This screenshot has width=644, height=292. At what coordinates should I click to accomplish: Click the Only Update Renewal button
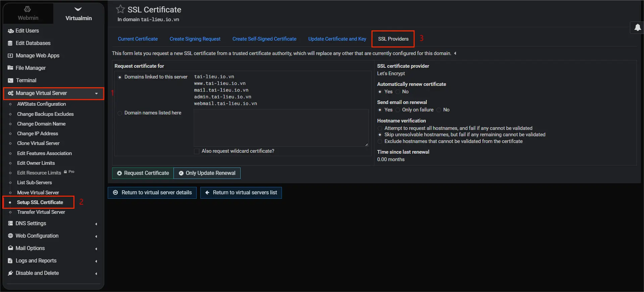(x=207, y=173)
